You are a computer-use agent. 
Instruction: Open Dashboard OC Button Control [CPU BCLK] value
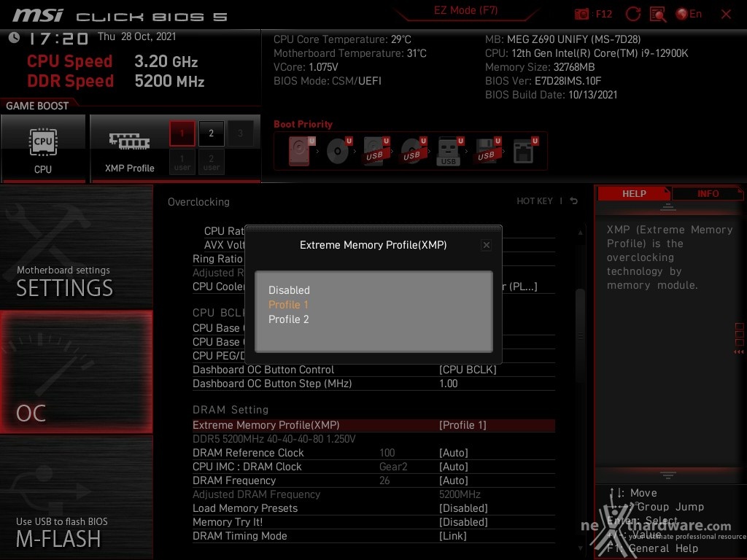(468, 370)
